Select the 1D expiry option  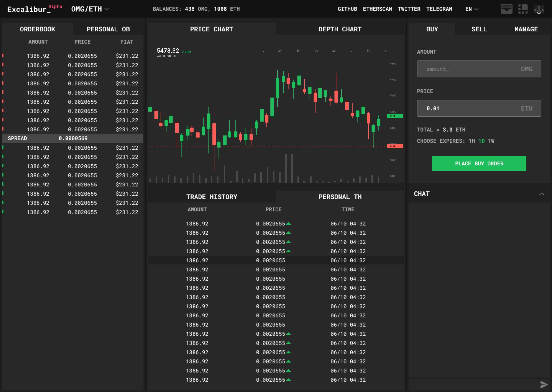[x=481, y=141]
